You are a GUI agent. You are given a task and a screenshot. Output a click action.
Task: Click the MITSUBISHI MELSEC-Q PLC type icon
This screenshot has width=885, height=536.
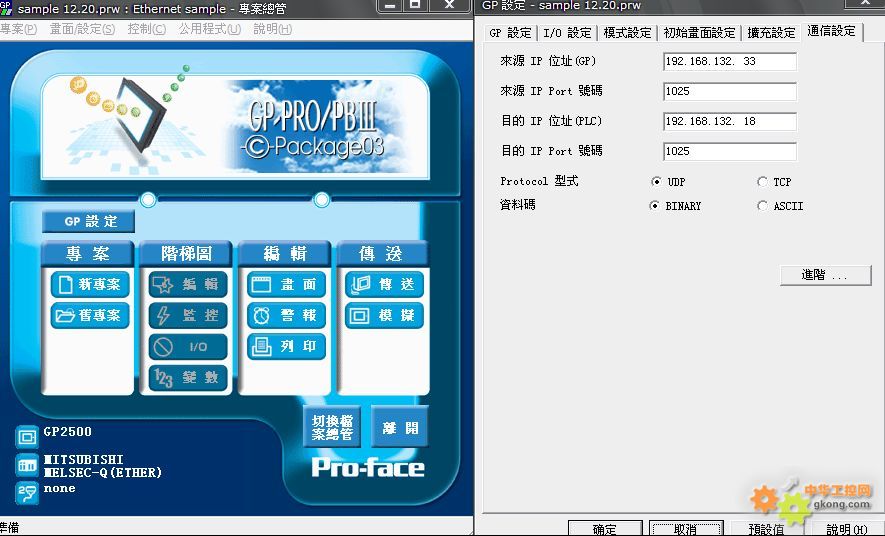pos(27,465)
